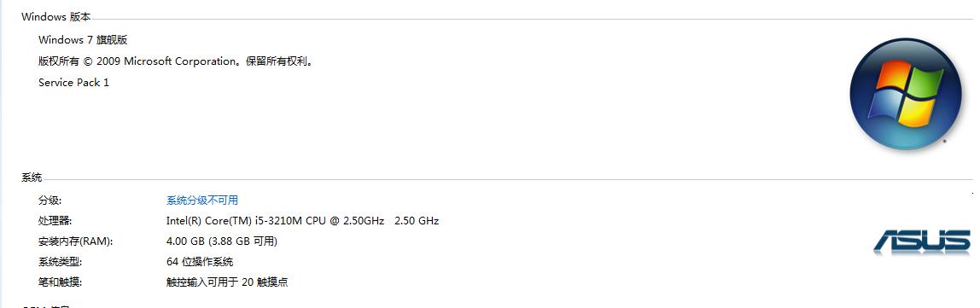
Task: Click the Windows 7 logo orb
Action: (x=905, y=95)
